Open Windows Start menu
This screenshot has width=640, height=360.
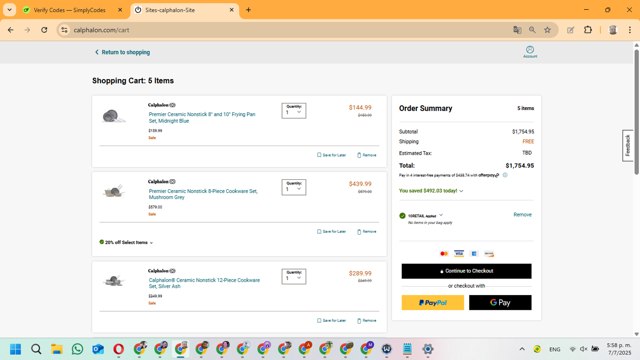tap(16, 349)
